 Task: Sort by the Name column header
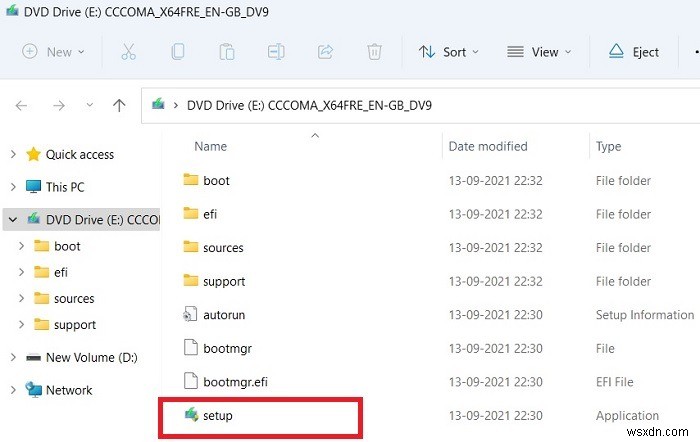(210, 146)
